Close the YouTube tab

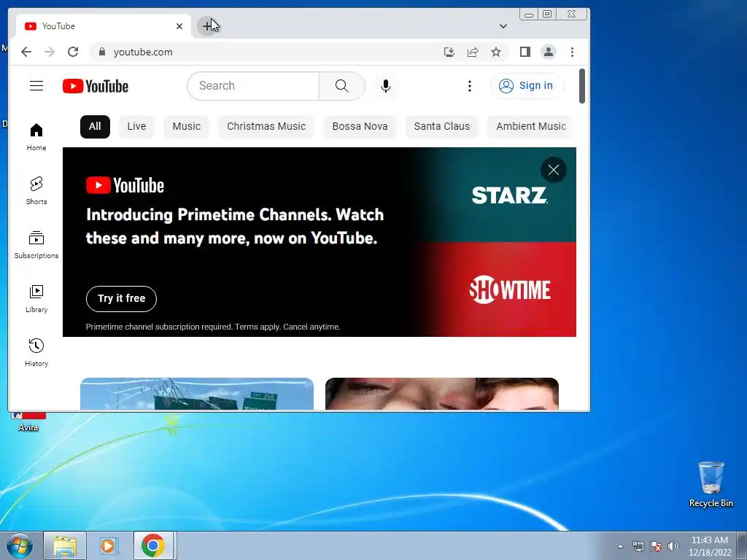179,26
